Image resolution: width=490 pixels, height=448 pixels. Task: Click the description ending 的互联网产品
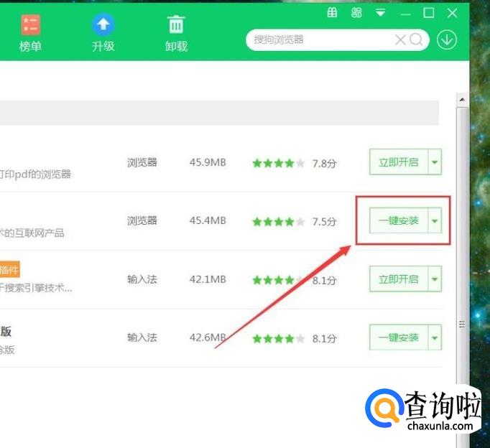pos(32,233)
